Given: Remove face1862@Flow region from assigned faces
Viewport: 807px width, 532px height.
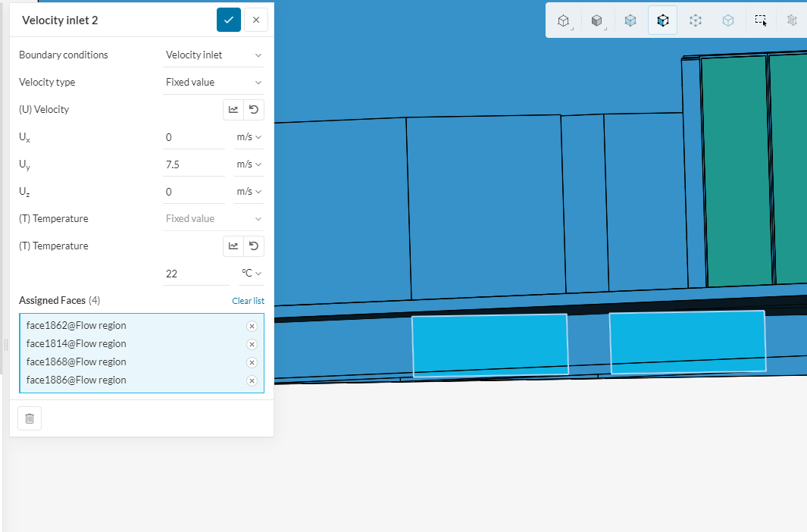Looking at the screenshot, I should click(252, 326).
